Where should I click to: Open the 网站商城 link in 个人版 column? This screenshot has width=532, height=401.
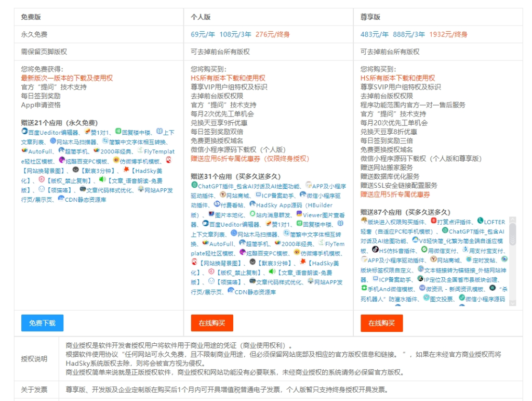237,196
